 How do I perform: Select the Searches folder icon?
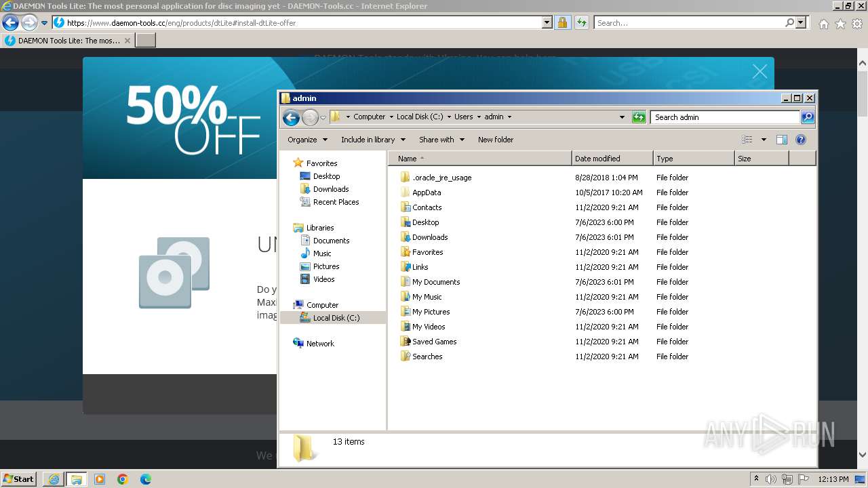click(405, 357)
